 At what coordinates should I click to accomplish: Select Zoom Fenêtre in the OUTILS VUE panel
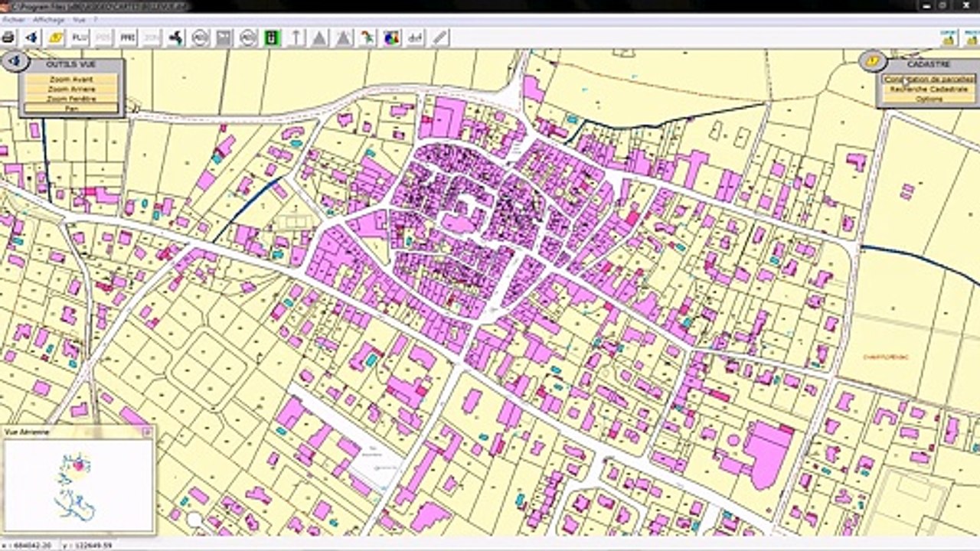tap(71, 99)
